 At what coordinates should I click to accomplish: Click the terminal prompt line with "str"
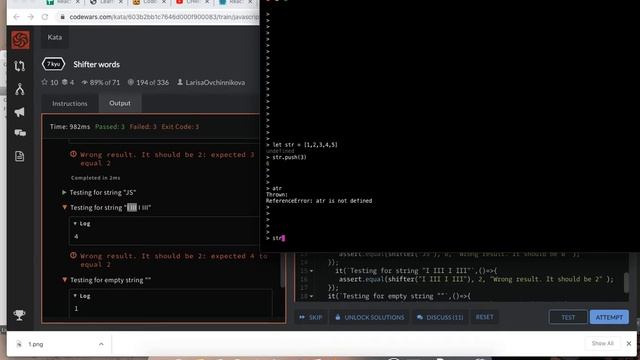[276, 238]
